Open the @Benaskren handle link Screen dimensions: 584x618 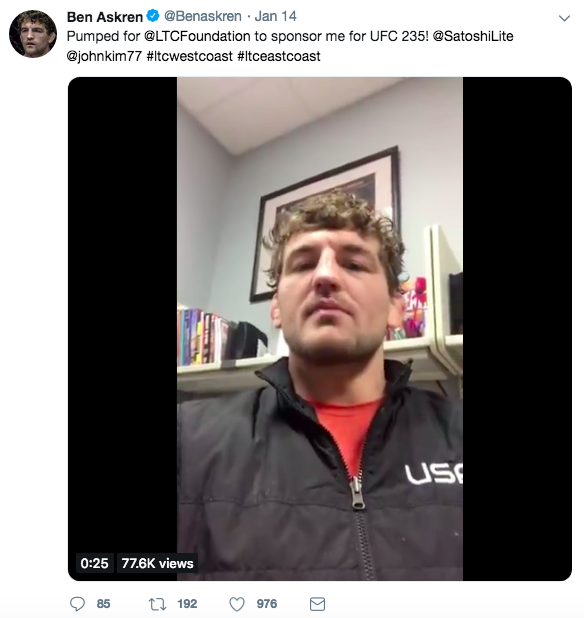(x=203, y=16)
